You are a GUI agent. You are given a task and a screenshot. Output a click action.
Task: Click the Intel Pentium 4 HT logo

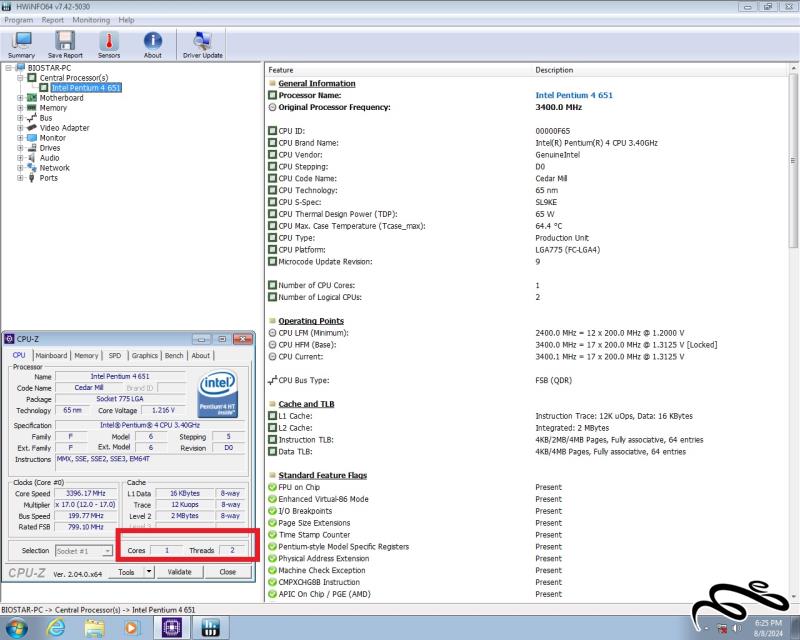(218, 393)
